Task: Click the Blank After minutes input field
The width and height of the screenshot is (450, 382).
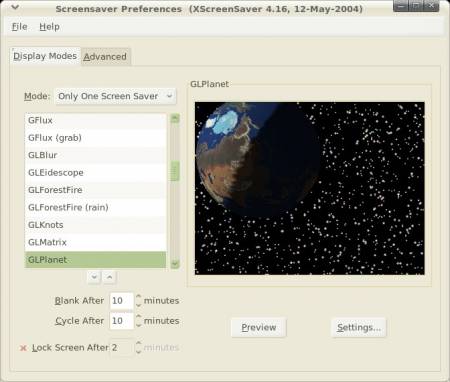Action: coord(122,301)
